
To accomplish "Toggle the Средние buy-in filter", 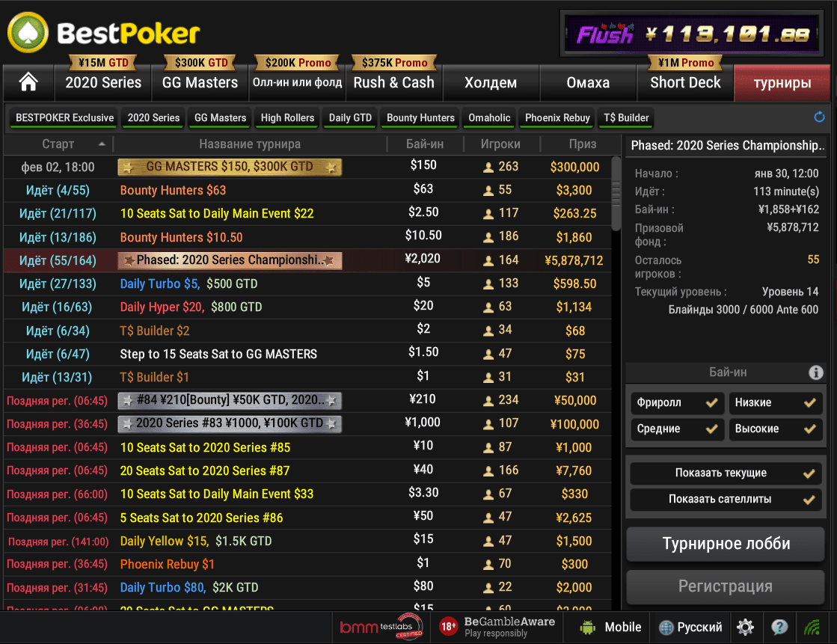I will [x=677, y=429].
